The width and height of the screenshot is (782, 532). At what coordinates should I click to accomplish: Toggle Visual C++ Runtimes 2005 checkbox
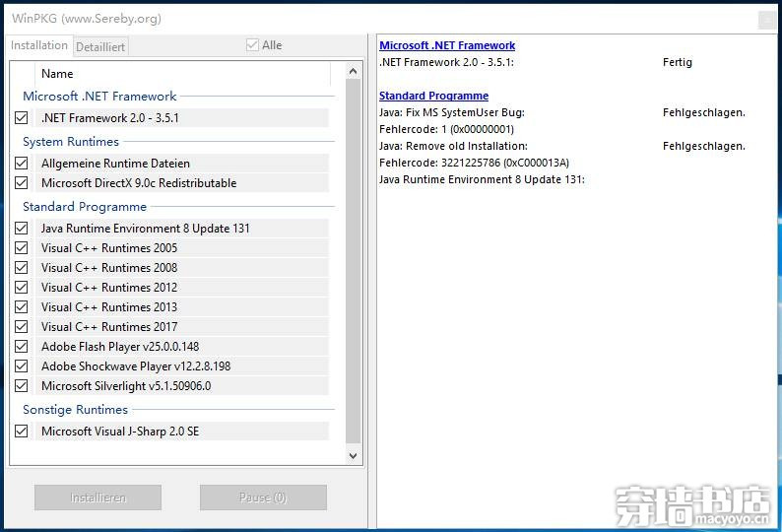[x=22, y=247]
